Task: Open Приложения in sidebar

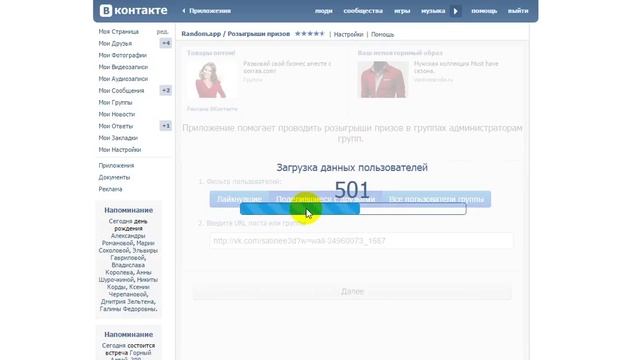Action: 116,165
